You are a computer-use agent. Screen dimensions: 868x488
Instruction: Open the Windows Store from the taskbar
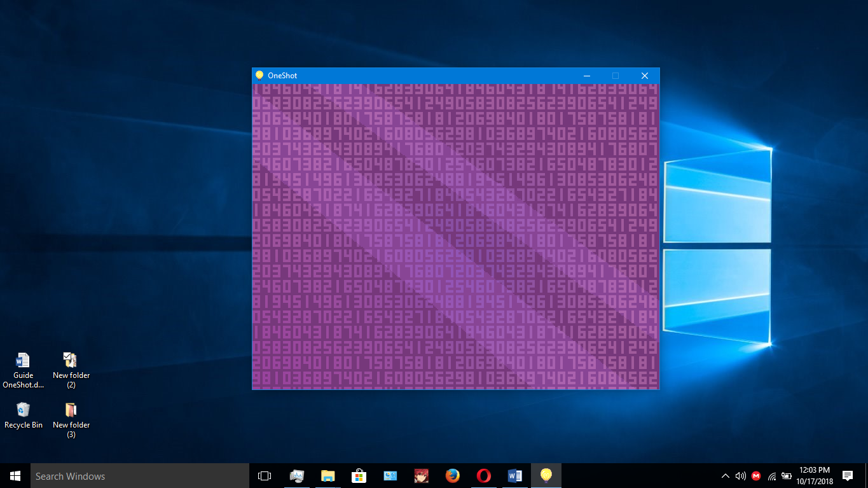pyautogui.click(x=359, y=476)
